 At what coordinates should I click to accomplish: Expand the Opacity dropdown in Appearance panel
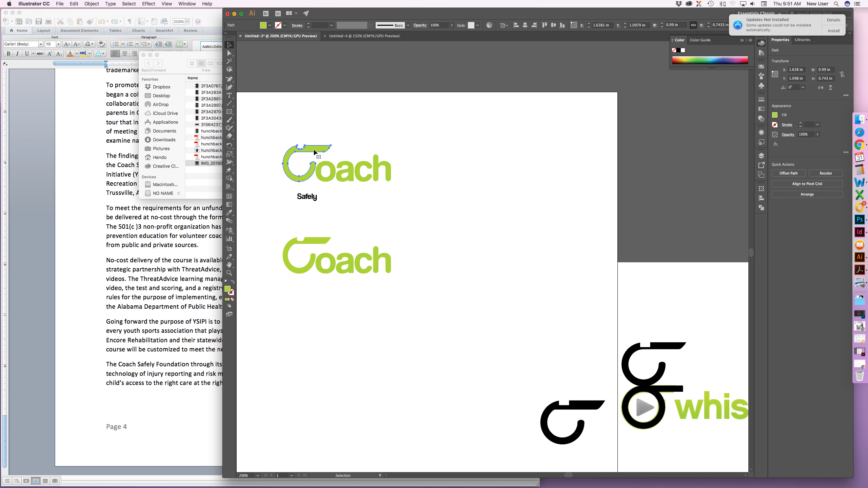point(817,135)
